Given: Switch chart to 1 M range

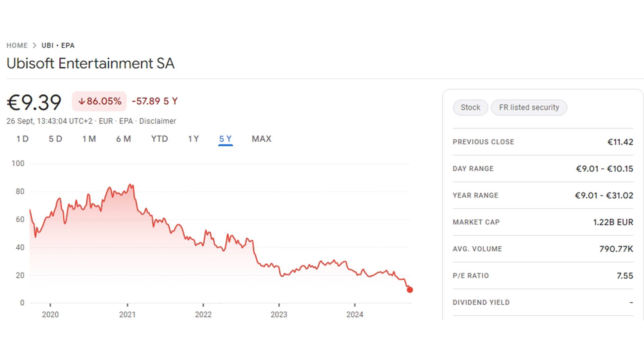Looking at the screenshot, I should pos(89,139).
